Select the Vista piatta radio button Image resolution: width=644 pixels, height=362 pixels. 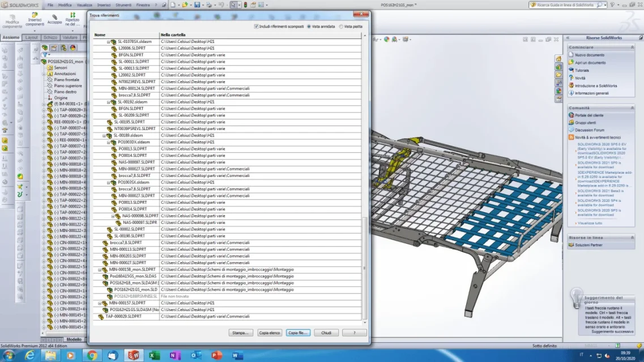tap(341, 26)
